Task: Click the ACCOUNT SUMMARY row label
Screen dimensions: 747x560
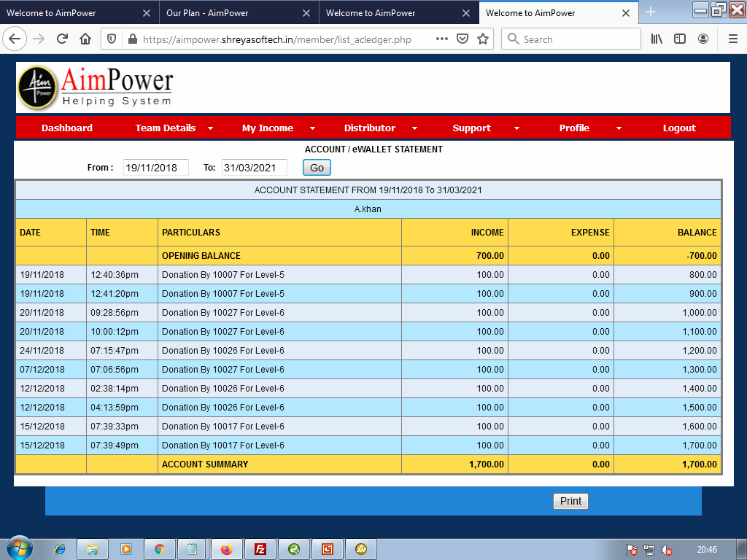Action: [x=205, y=464]
